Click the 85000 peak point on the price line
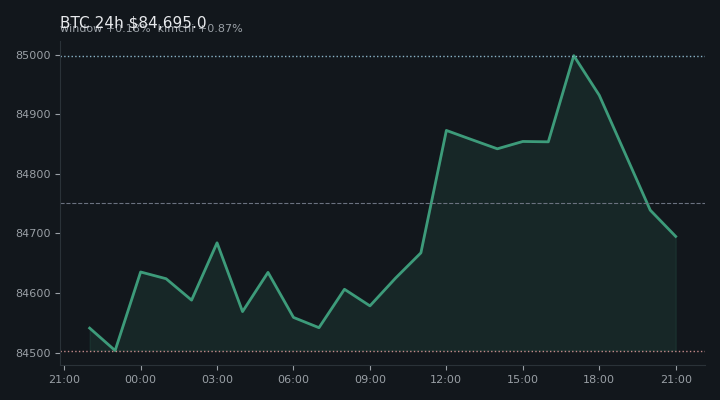The image size is (720, 400). click(x=574, y=56)
